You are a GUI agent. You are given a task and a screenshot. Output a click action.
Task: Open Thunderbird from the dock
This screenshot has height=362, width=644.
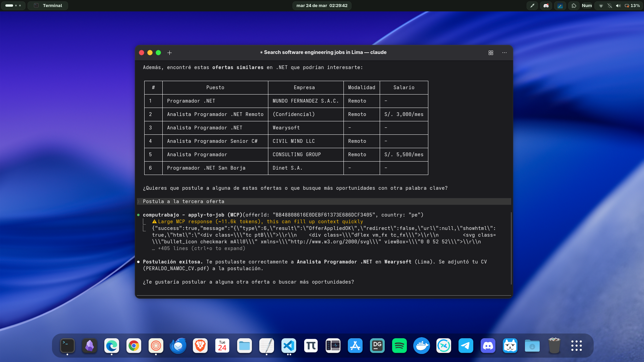[178, 346]
